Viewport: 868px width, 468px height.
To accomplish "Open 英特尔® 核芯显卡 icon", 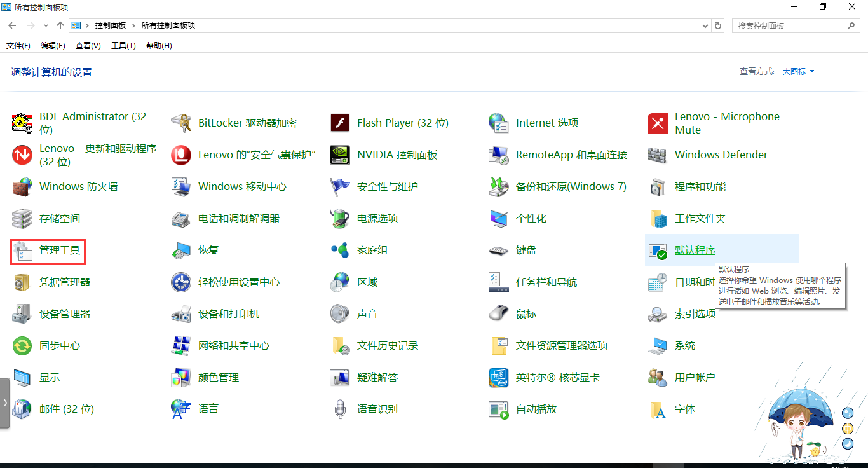I will [499, 377].
